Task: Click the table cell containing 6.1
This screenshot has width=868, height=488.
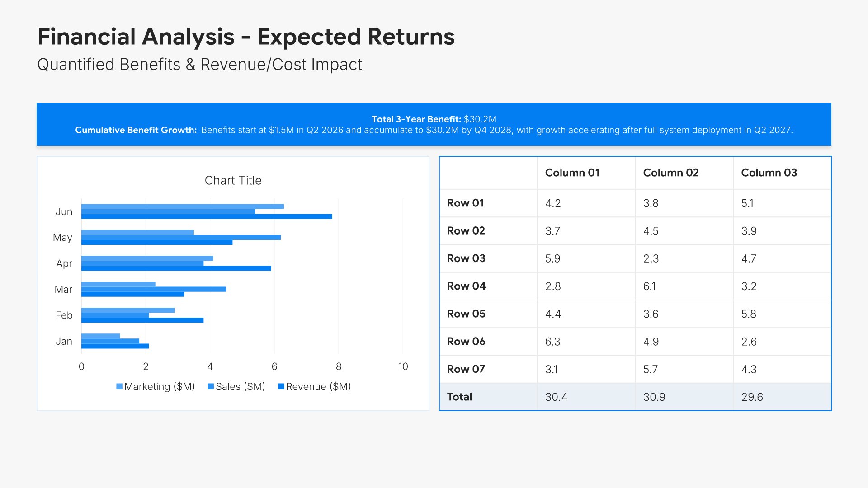Action: coord(649,286)
